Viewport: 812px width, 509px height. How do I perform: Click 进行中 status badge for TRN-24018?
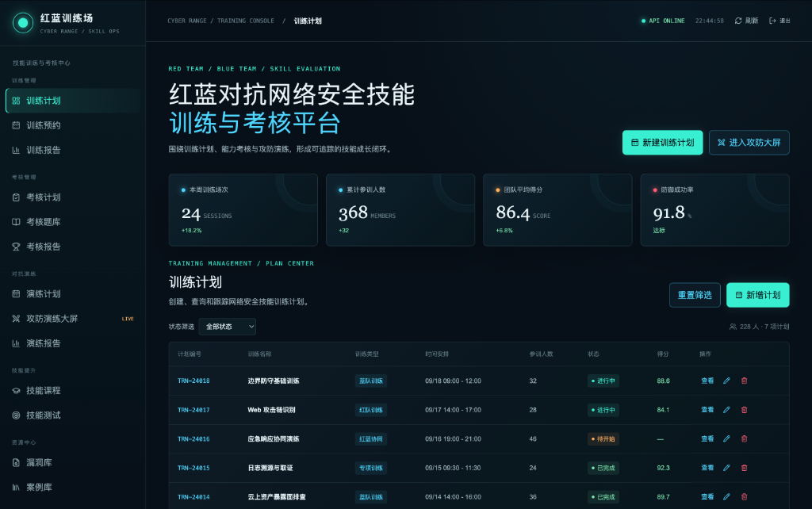pos(603,381)
